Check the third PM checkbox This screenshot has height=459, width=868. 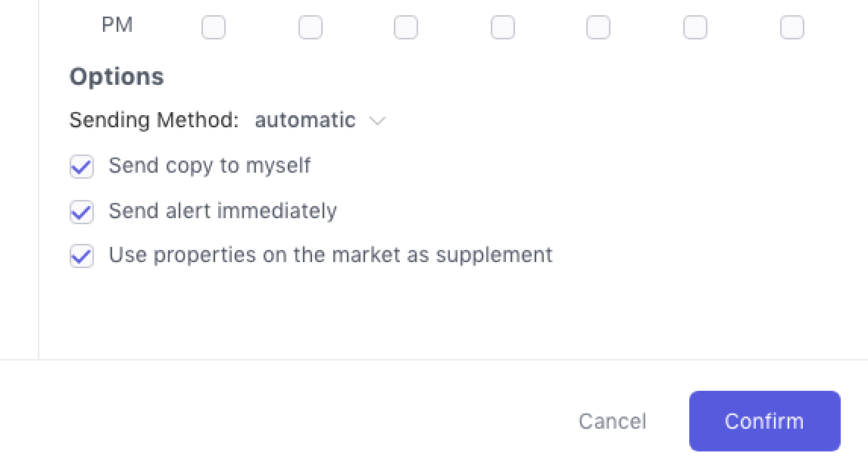click(x=406, y=28)
